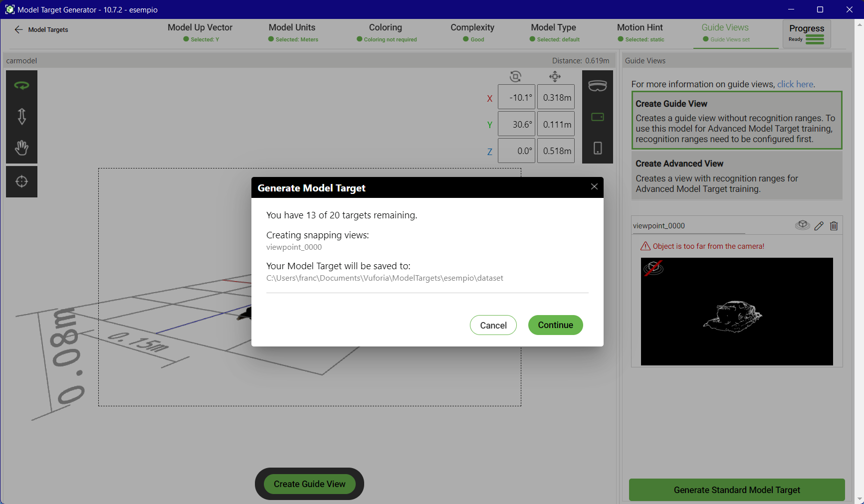Select the vertical move arrow tool
This screenshot has height=504, width=864.
21,116
